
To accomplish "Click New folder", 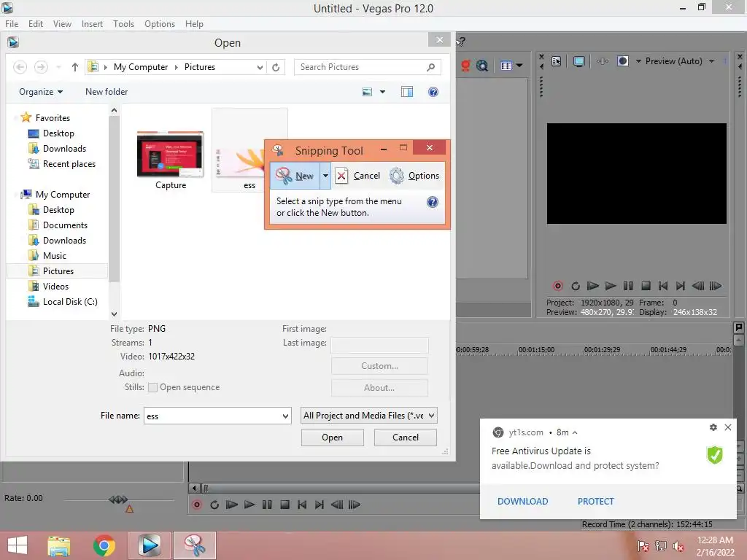I will pos(107,92).
